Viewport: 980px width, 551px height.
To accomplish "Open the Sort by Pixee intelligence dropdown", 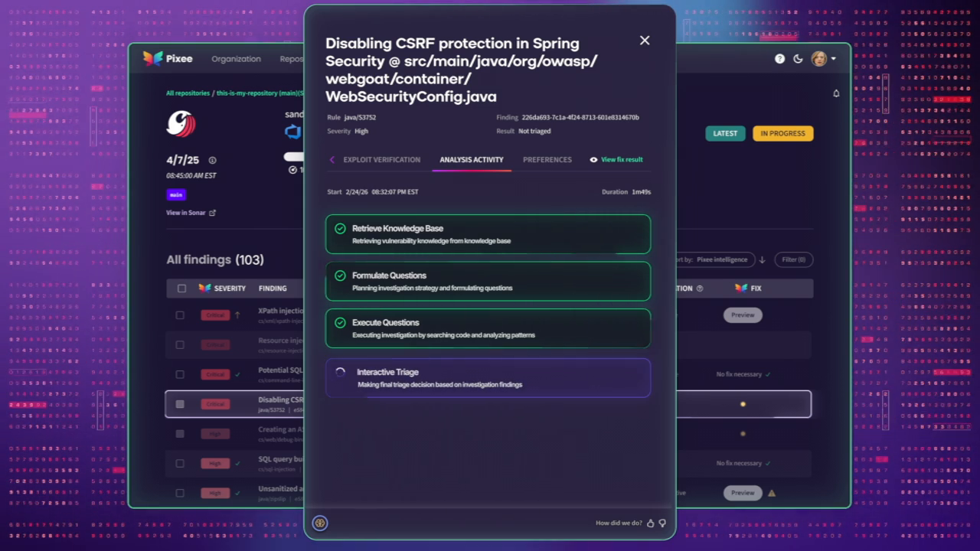I will point(715,260).
